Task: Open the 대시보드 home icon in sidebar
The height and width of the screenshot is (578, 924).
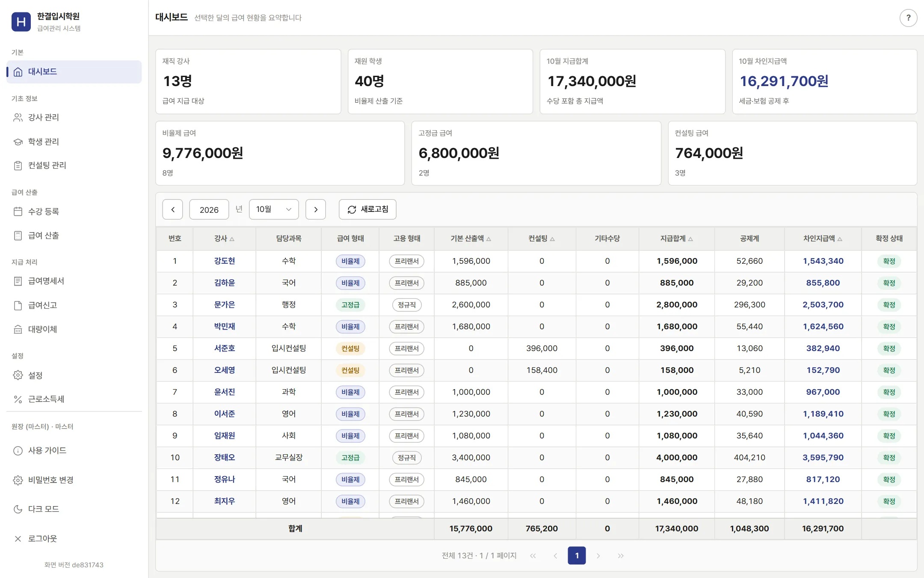Action: click(x=18, y=72)
